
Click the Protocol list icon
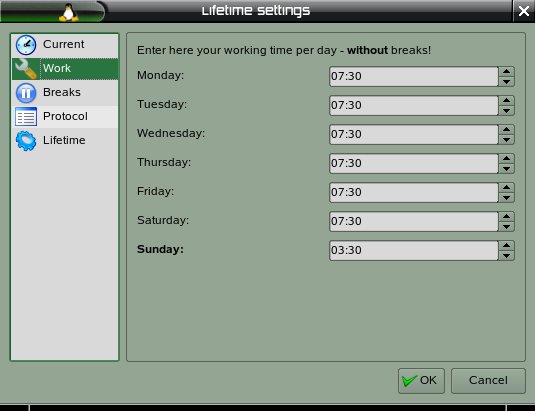26,117
